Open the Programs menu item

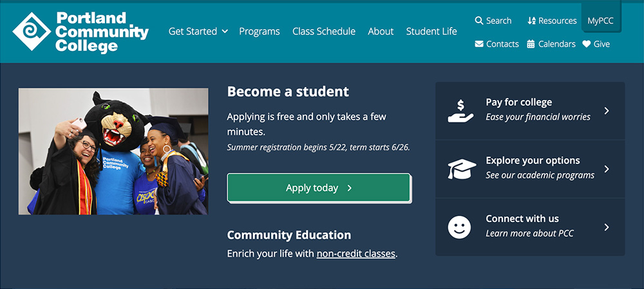click(259, 31)
